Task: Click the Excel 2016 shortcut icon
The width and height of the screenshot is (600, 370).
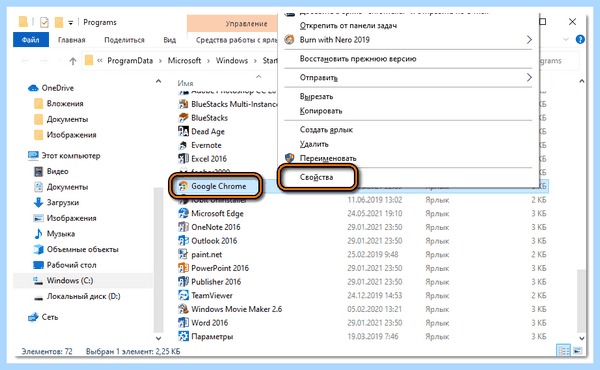Action: [183, 159]
